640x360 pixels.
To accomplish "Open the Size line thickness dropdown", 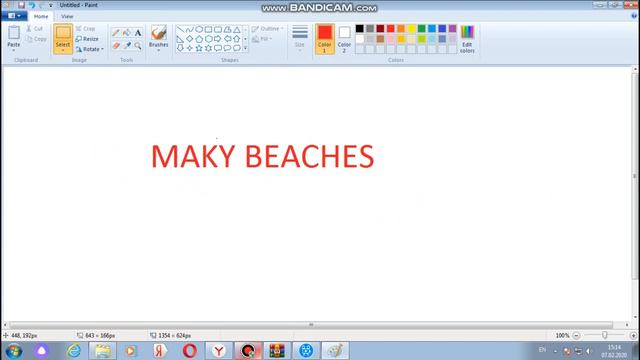I will coord(300,39).
